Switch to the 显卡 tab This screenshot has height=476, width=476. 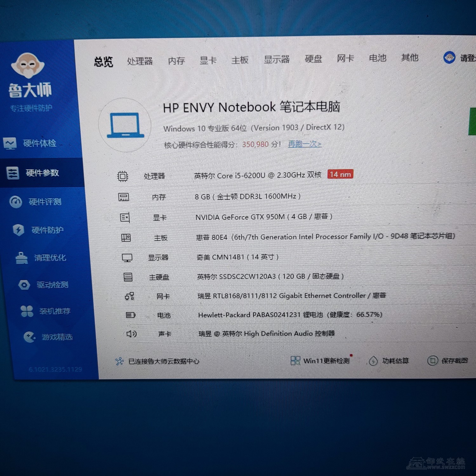click(208, 60)
